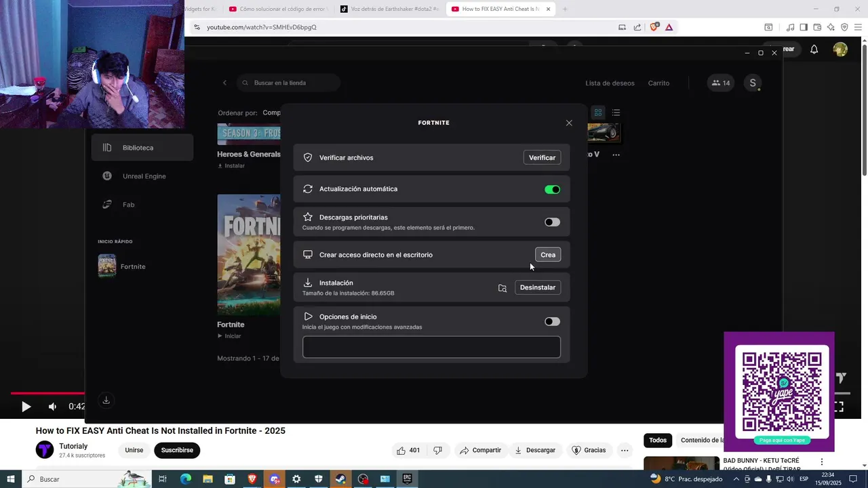Click into the launch options text field
Image resolution: width=868 pixels, height=488 pixels.
pyautogui.click(x=431, y=347)
